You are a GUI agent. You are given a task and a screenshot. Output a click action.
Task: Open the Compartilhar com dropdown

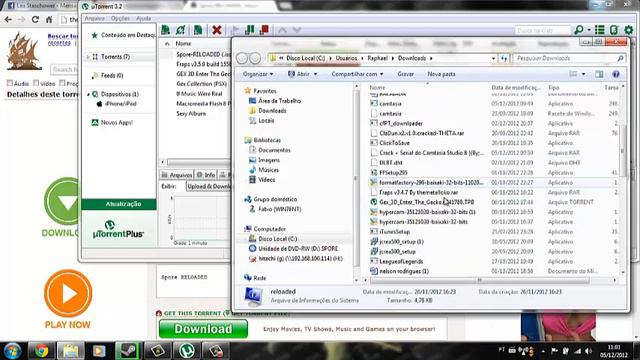pyautogui.click(x=358, y=74)
